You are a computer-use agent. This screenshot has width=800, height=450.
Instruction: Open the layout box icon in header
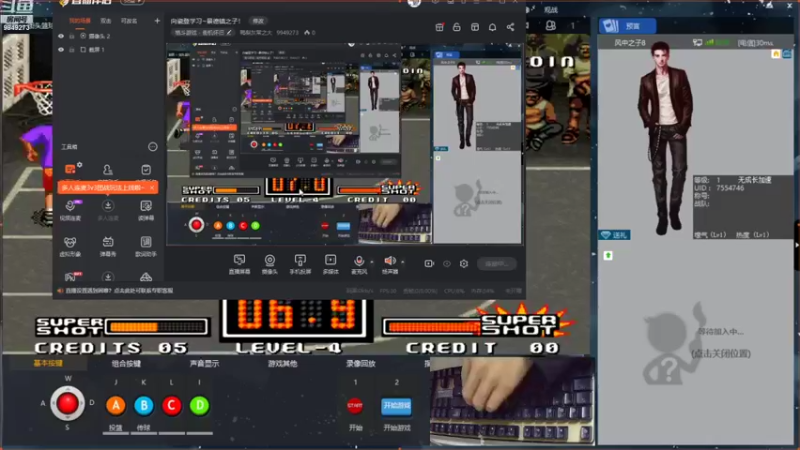tap(474, 27)
